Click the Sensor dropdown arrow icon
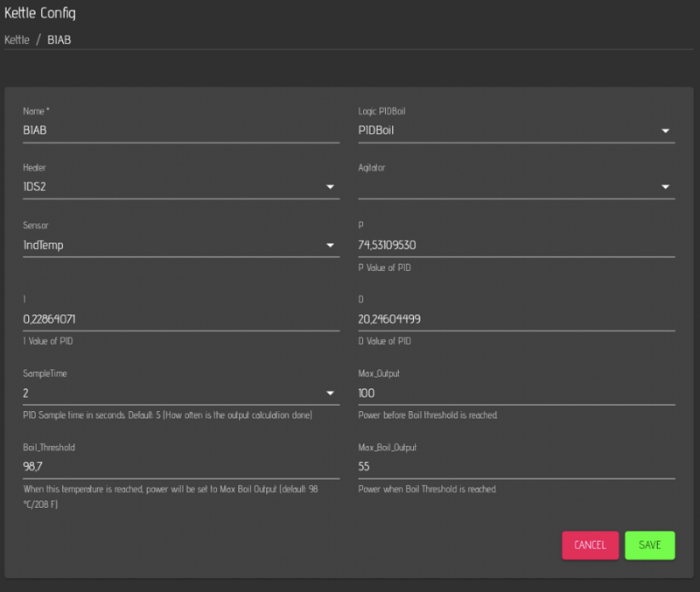Viewport: 700px width, 592px height. tap(330, 246)
